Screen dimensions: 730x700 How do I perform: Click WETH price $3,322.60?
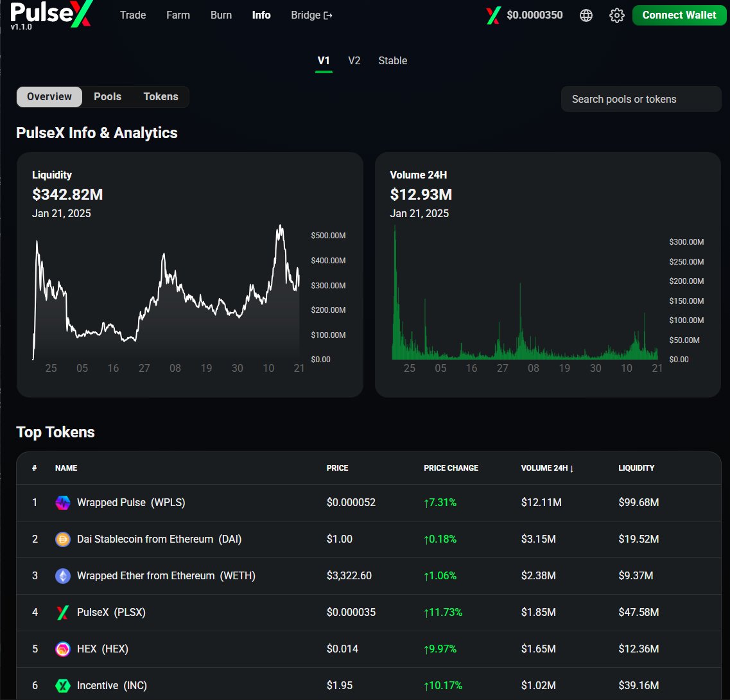349,575
